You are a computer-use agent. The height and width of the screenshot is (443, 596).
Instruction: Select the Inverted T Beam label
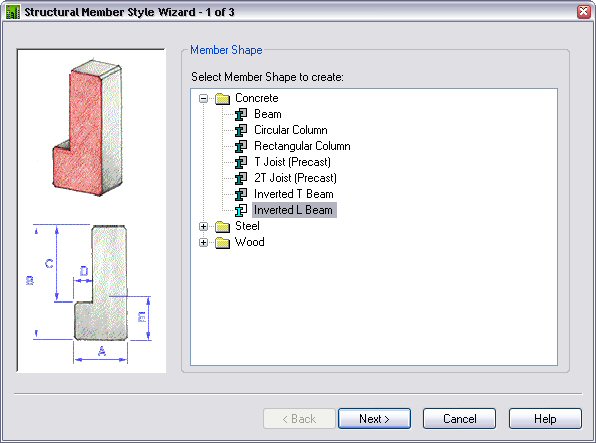(294, 194)
